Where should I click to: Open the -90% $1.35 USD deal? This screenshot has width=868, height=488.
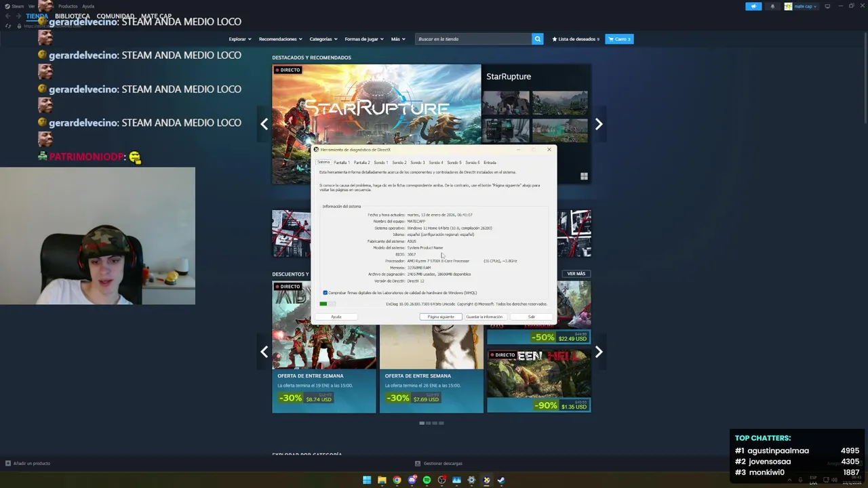click(539, 381)
